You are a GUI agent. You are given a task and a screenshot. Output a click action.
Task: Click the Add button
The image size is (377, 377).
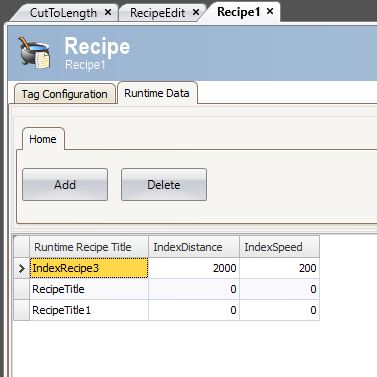[x=65, y=185]
